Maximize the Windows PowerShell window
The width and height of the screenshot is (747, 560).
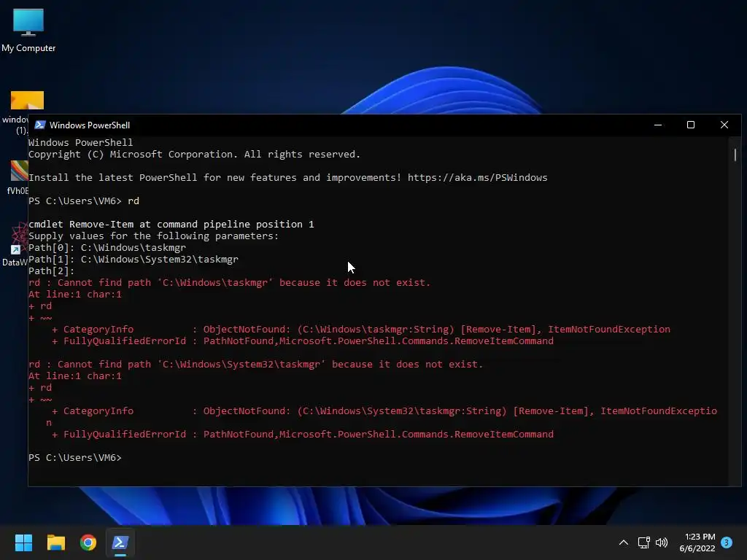tap(691, 125)
